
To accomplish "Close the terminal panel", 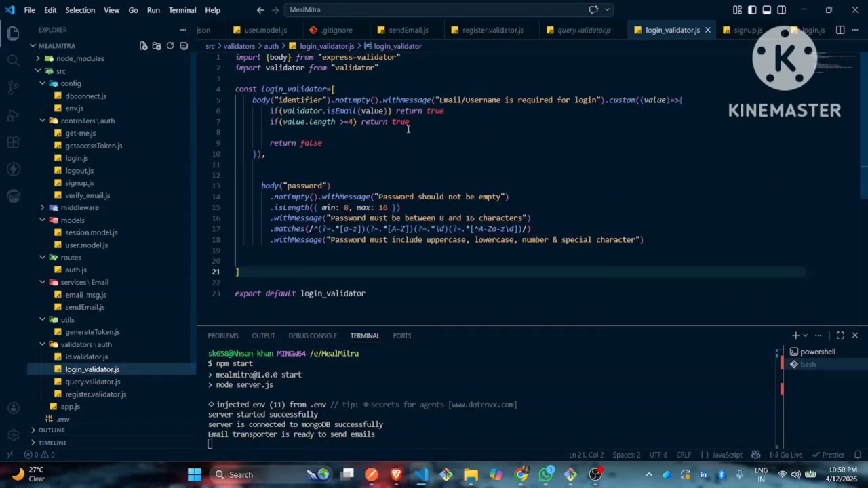I will (854, 335).
